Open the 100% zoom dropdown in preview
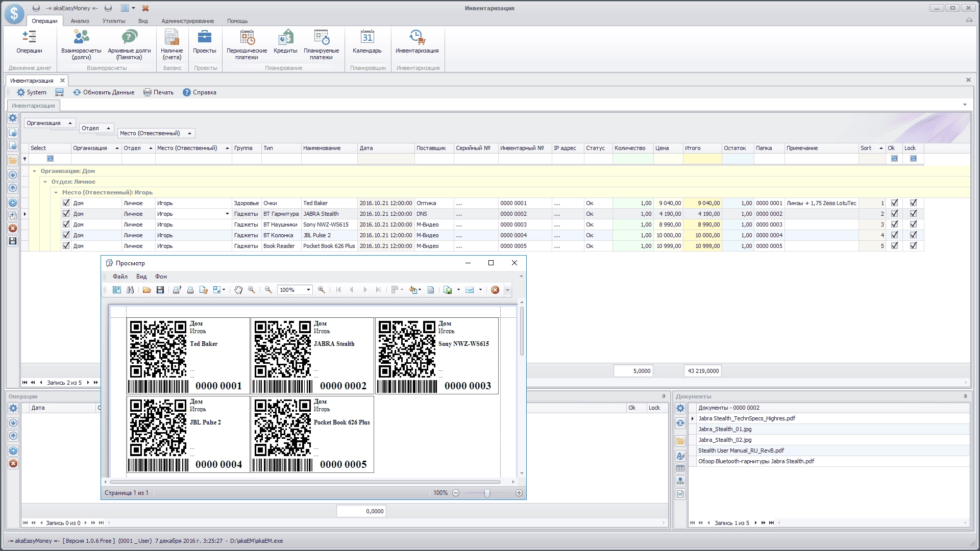 click(x=308, y=290)
